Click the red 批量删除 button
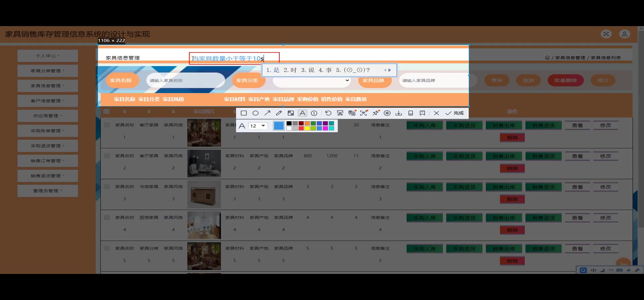The image size is (644, 300). (x=565, y=80)
